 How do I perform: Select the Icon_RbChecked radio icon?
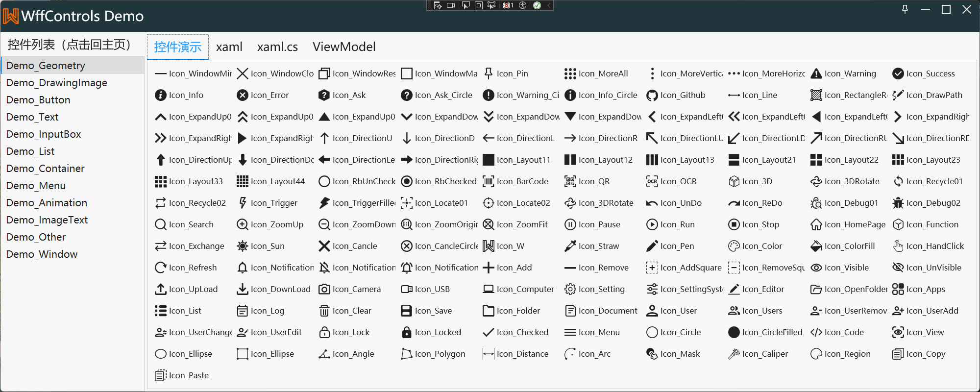[406, 181]
